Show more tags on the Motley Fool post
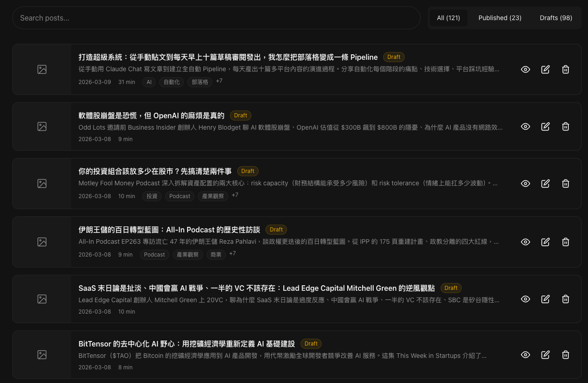 (x=235, y=195)
